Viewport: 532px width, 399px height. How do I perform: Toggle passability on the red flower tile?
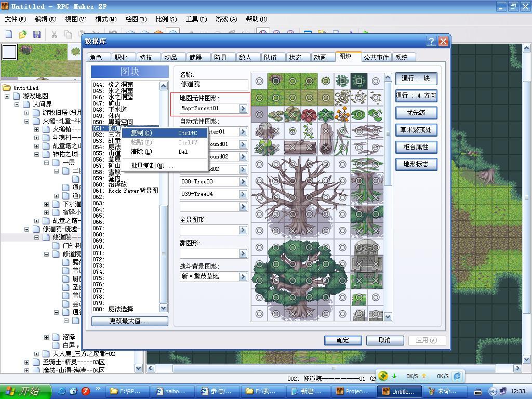tap(309, 114)
